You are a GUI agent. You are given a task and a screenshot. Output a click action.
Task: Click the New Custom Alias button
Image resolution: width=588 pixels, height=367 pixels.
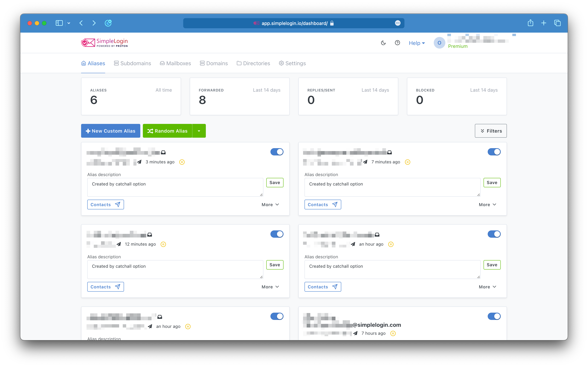click(x=111, y=131)
